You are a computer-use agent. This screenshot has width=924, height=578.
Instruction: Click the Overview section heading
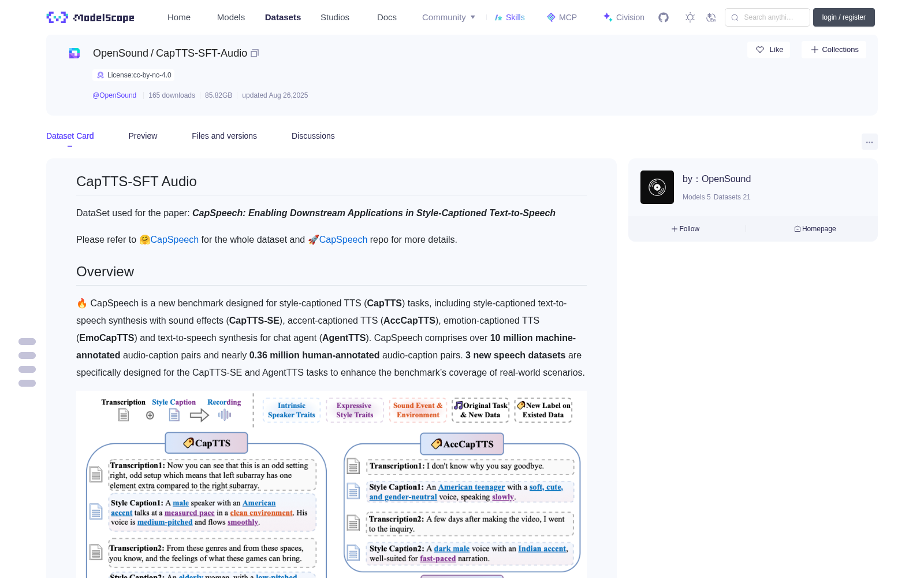pyautogui.click(x=105, y=272)
